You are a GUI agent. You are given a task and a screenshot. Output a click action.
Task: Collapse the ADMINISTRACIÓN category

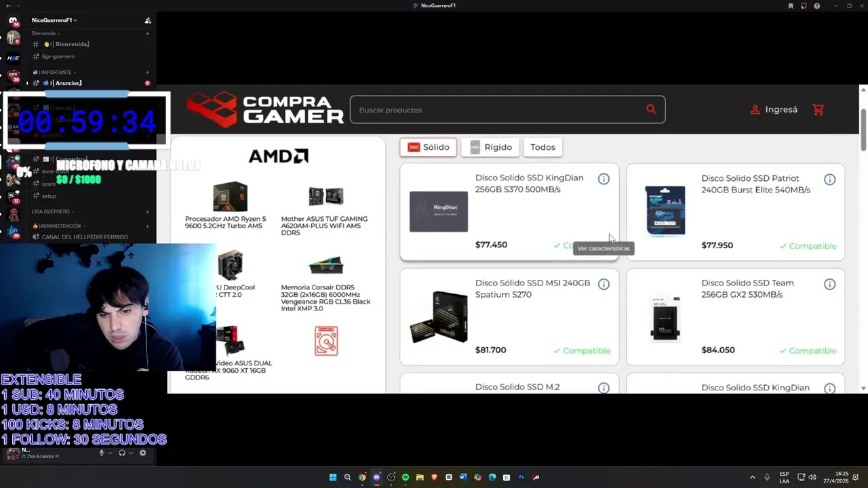[60, 226]
